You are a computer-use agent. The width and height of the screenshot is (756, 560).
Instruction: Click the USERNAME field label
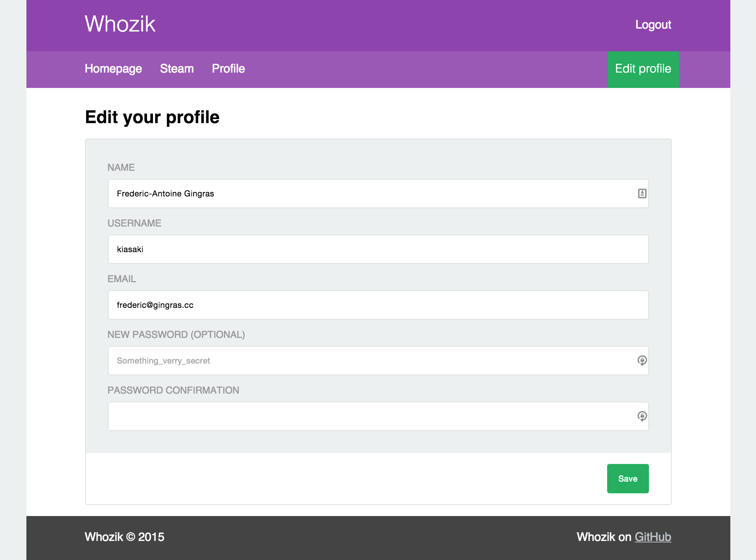[x=134, y=223]
